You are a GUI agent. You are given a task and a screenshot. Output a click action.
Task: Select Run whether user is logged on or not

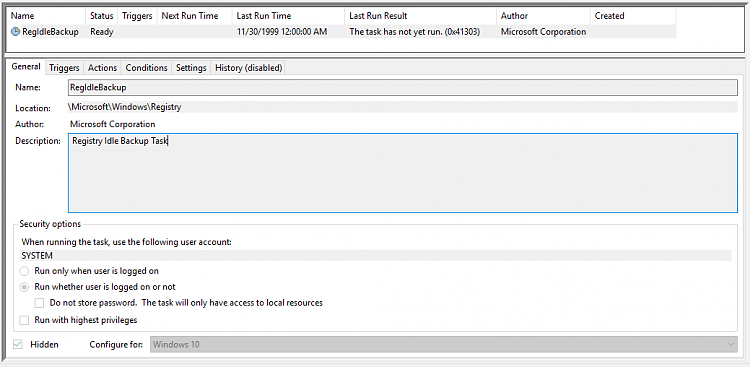click(x=98, y=287)
